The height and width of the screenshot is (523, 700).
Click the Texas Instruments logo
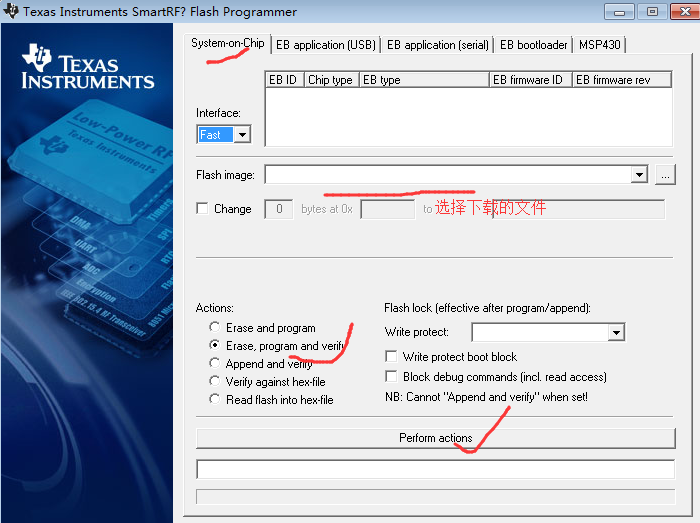(x=88, y=67)
